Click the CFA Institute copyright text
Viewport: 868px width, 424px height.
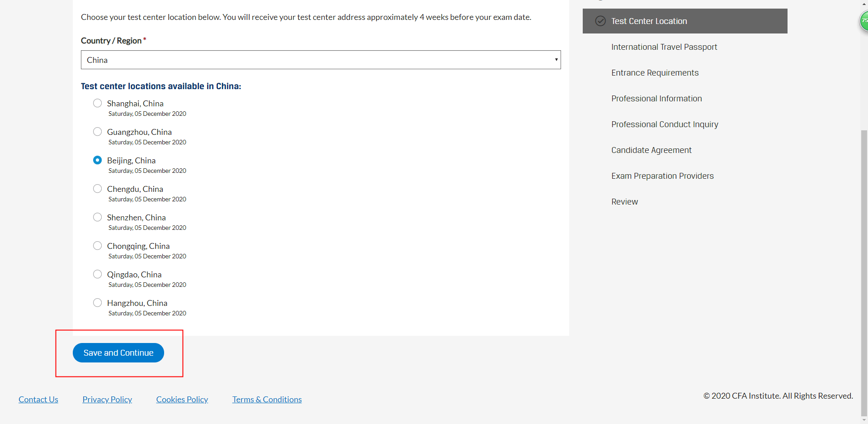click(778, 396)
